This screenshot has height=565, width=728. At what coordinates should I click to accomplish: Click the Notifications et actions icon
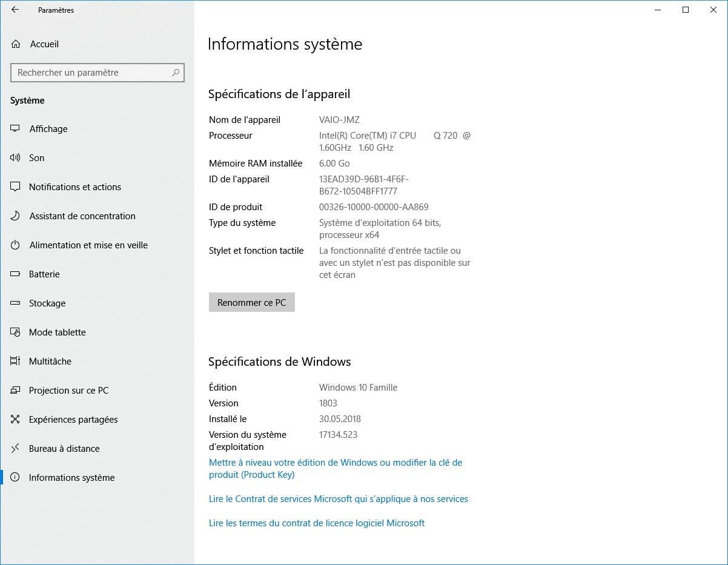(16, 187)
